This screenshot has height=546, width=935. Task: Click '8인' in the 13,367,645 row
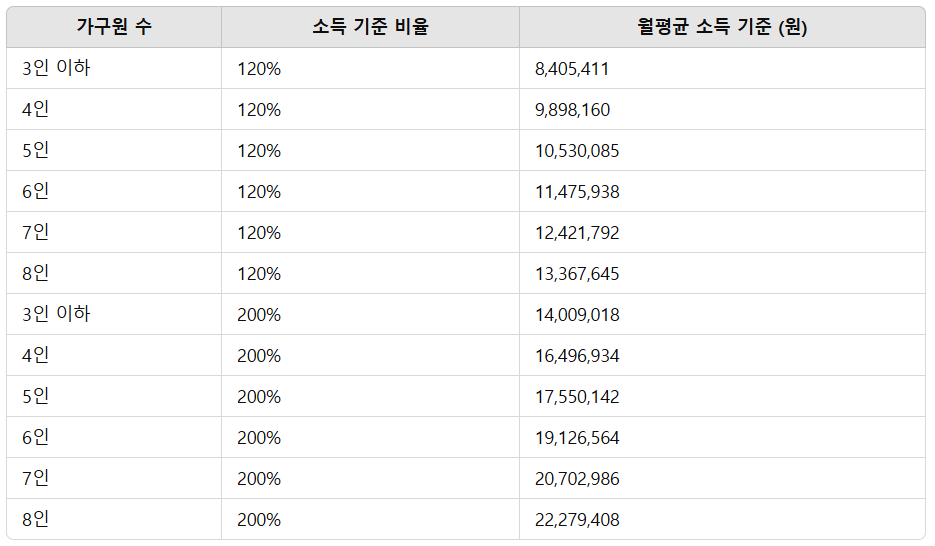tap(35, 273)
